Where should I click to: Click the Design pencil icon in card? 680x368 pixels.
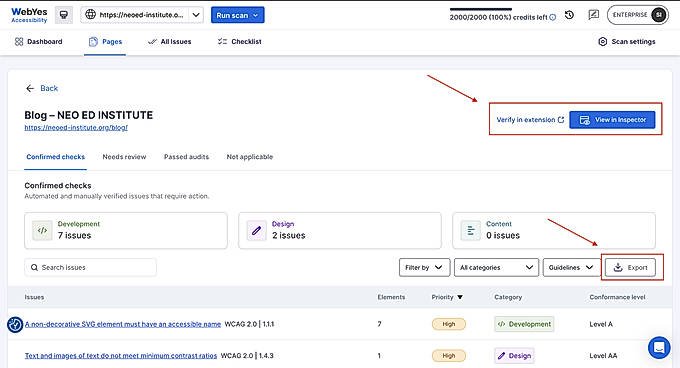tap(256, 231)
